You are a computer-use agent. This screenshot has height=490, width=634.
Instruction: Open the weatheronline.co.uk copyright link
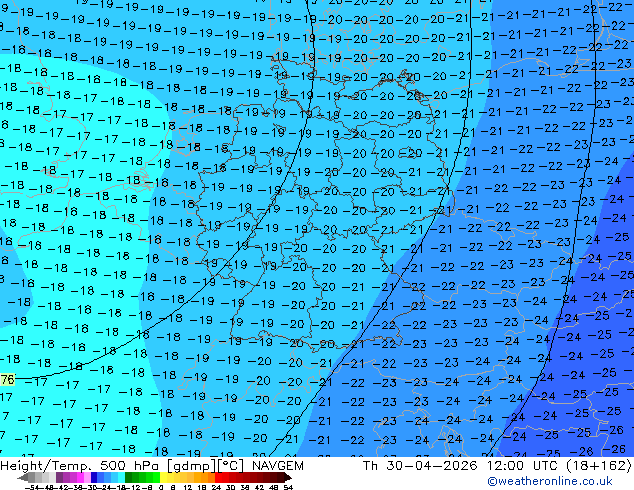coord(549,481)
